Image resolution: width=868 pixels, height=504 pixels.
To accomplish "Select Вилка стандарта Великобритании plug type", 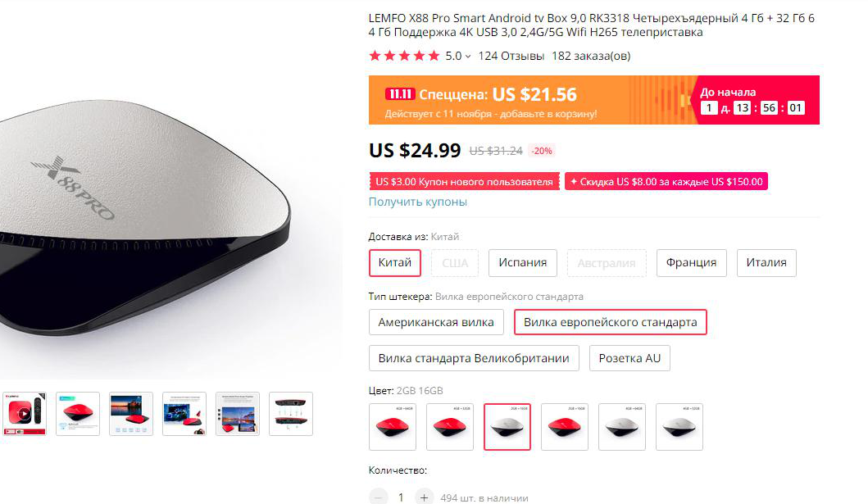I will pyautogui.click(x=474, y=358).
